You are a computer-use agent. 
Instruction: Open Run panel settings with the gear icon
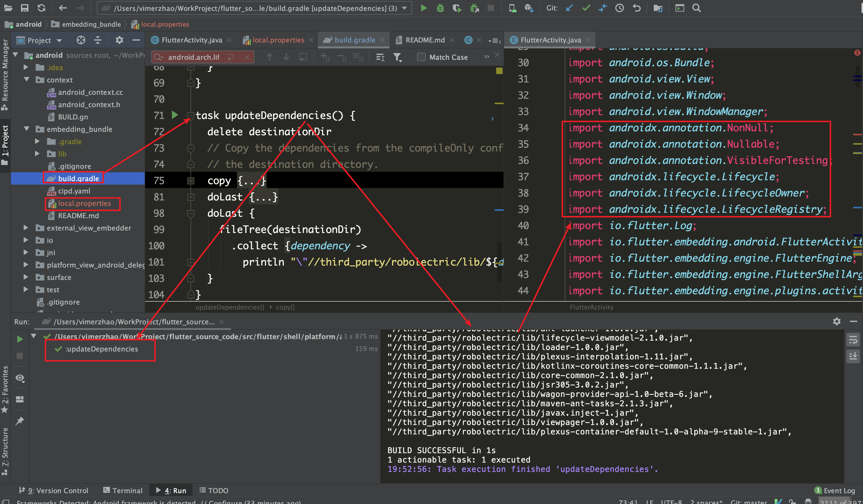coord(837,322)
